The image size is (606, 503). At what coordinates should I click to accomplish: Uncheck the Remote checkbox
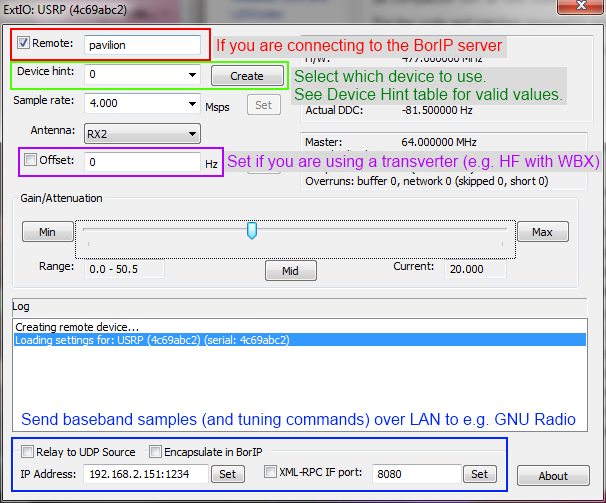(24, 44)
